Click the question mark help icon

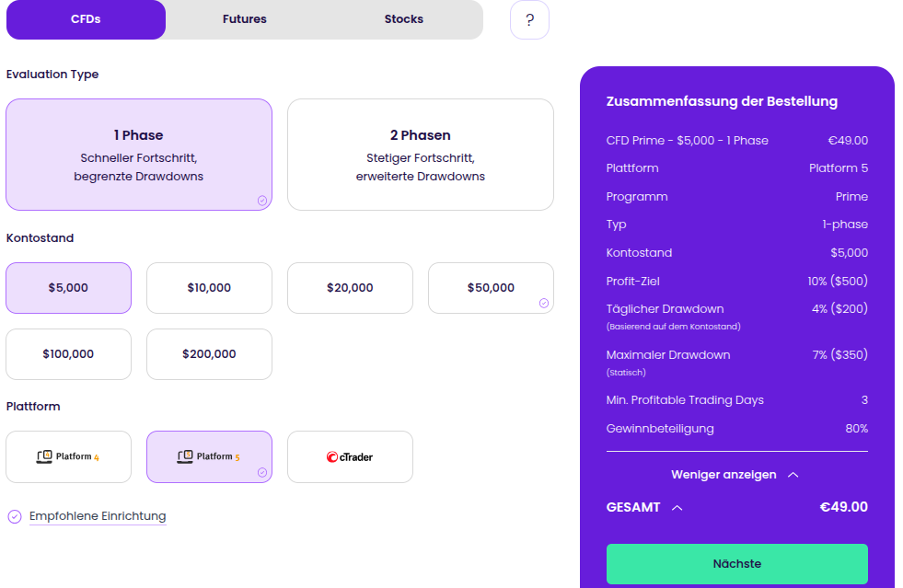click(529, 20)
